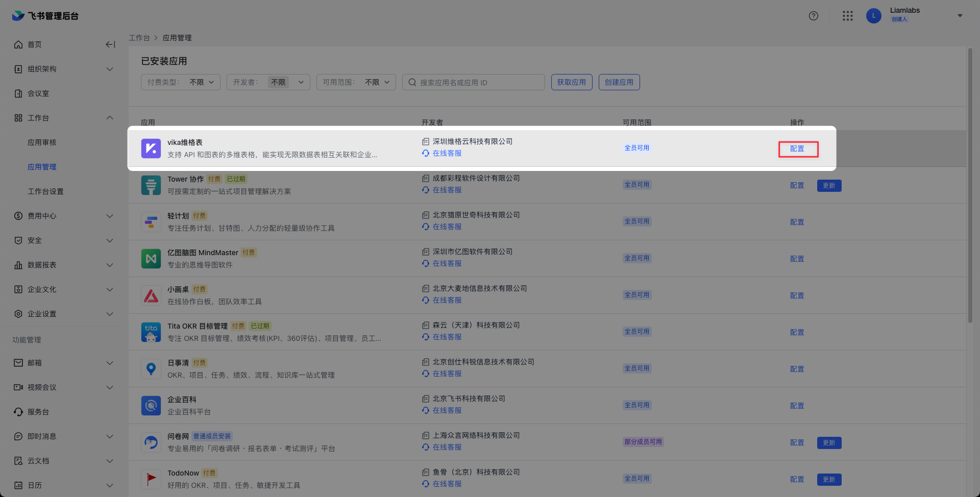Screen dimensions: 980x497
Task: Click the help question mark icon
Action: (814, 16)
